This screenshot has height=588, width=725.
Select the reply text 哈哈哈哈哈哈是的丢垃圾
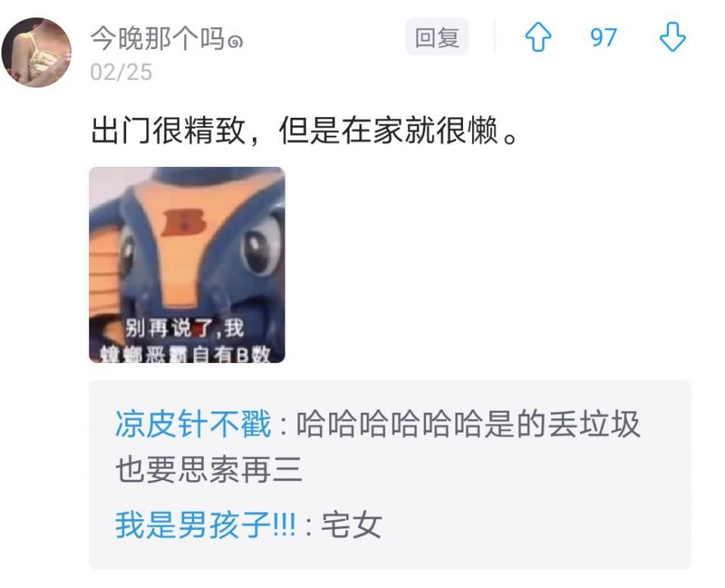(x=468, y=424)
